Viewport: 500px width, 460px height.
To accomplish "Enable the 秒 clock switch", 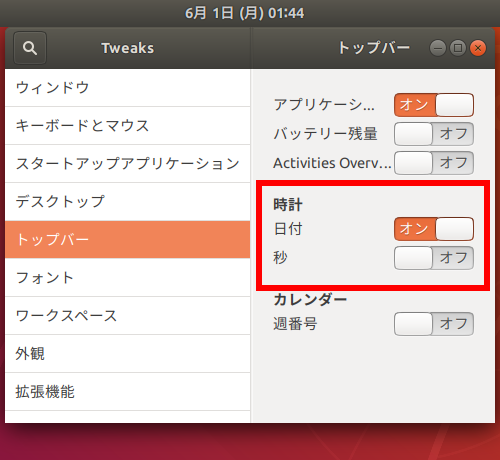I will click(x=434, y=258).
